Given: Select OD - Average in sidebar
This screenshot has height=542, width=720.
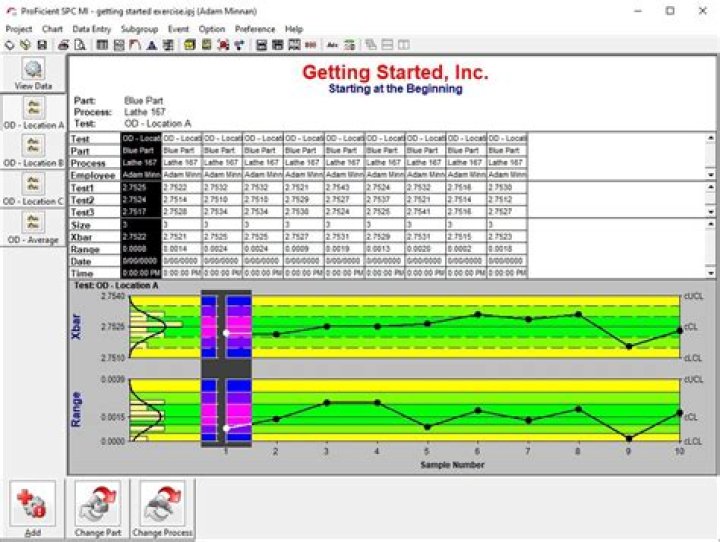Looking at the screenshot, I should (33, 227).
